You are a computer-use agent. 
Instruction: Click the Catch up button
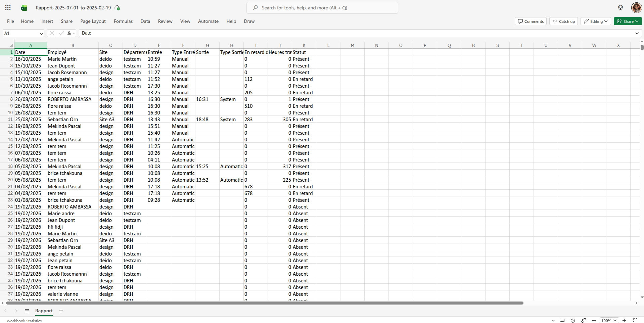[563, 21]
